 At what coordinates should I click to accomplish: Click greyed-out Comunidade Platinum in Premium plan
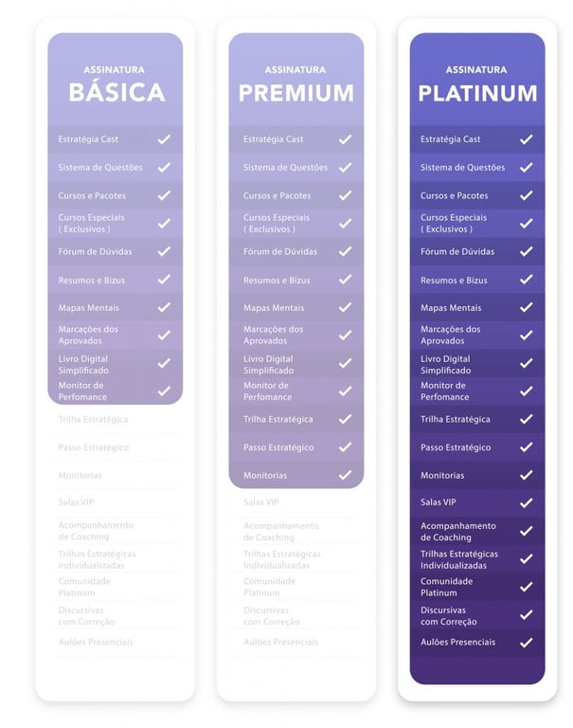point(269,587)
